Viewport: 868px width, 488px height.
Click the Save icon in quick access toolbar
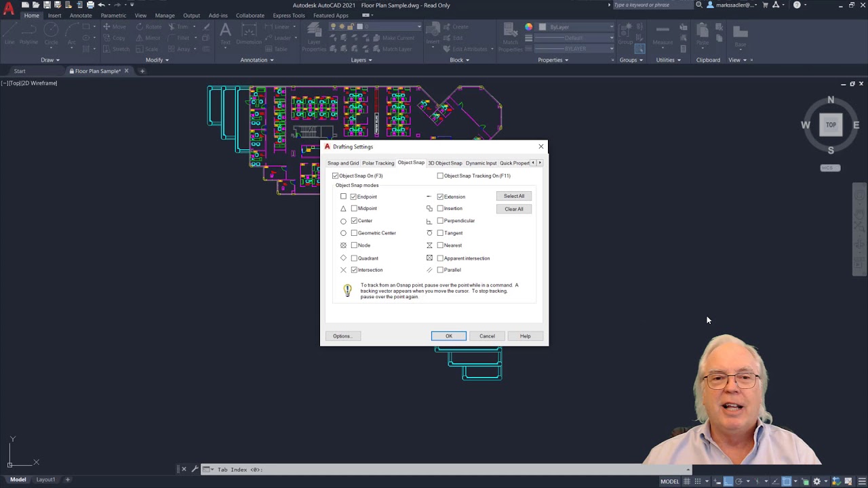tap(46, 5)
